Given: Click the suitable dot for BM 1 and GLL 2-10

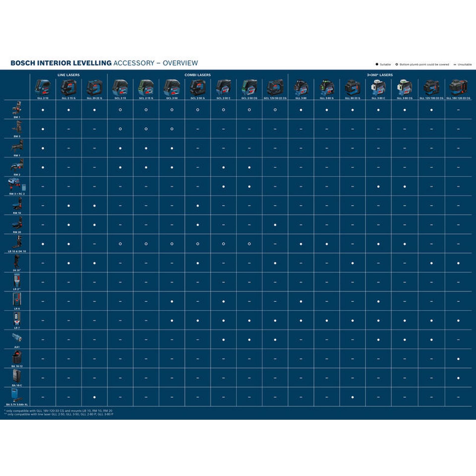Looking at the screenshot, I should tap(43, 110).
